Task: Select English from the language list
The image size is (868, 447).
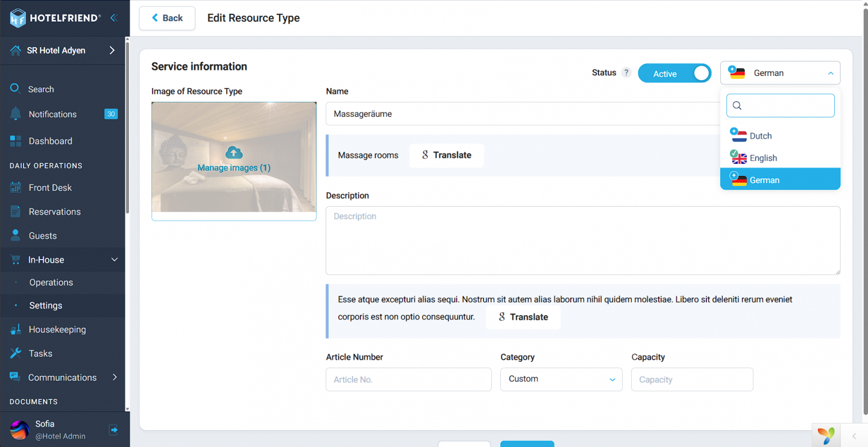Action: (x=780, y=158)
